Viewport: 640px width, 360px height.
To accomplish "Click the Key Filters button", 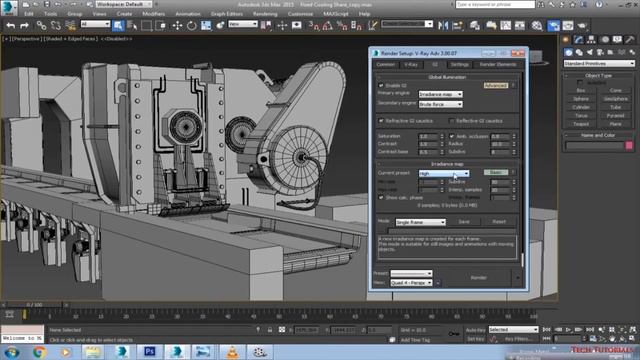I will coord(518,339).
